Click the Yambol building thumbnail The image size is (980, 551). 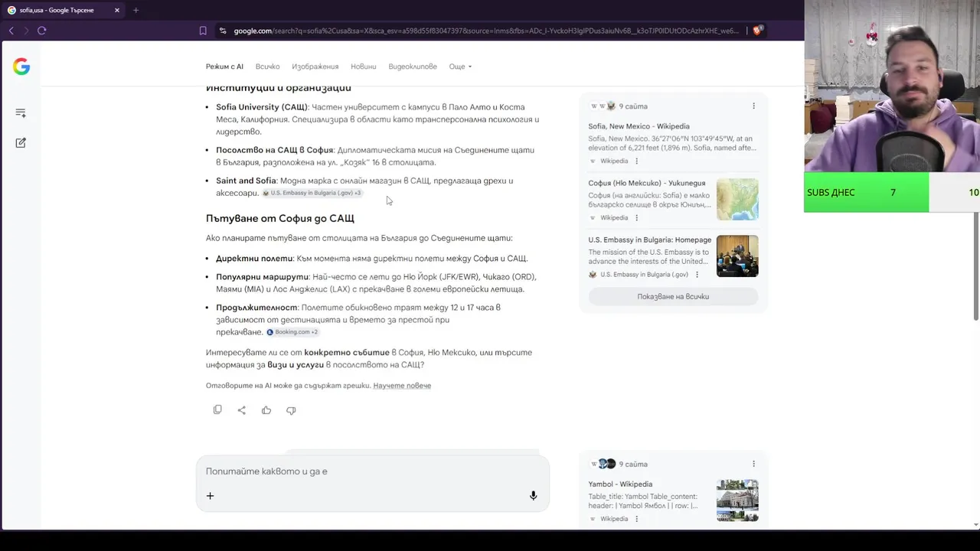[x=737, y=500]
